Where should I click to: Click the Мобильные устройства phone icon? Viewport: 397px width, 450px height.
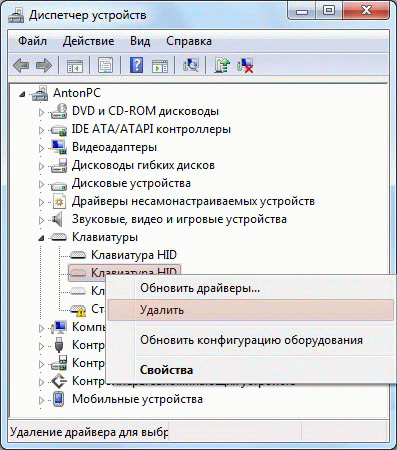(59, 399)
